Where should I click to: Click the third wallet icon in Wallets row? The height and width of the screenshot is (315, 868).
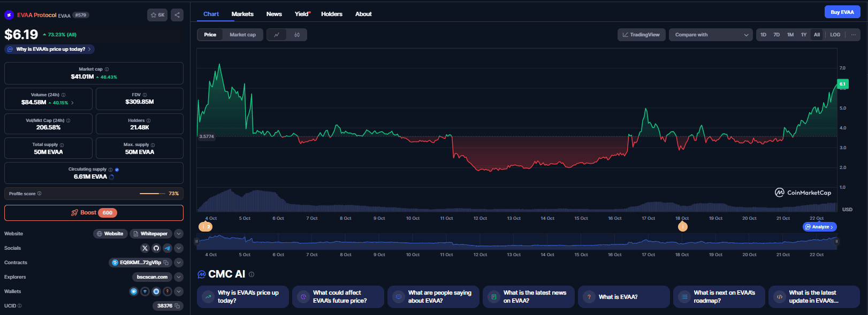click(156, 291)
